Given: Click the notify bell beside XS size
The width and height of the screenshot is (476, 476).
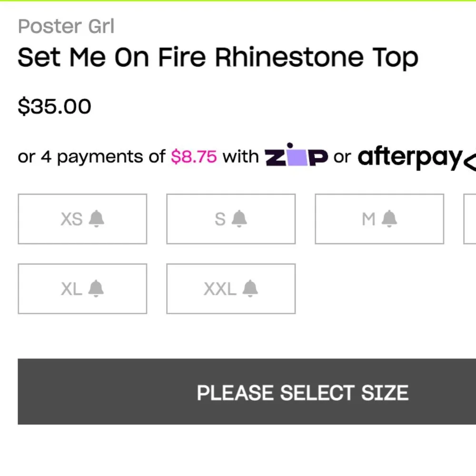Looking at the screenshot, I should 97,219.
